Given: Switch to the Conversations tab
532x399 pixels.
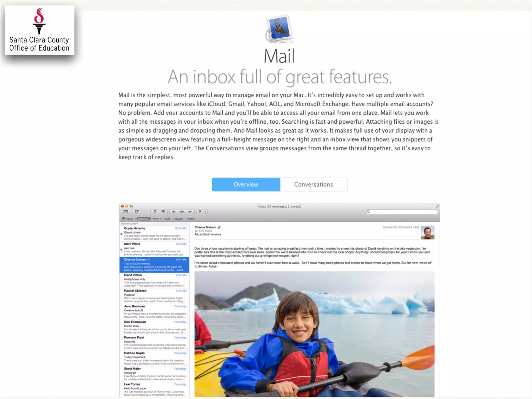Looking at the screenshot, I should click(x=314, y=184).
